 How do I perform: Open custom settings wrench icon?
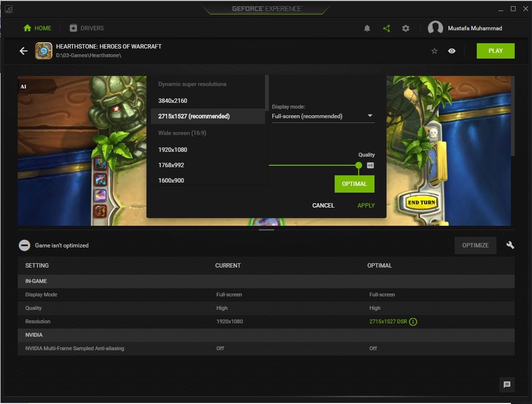(x=510, y=245)
